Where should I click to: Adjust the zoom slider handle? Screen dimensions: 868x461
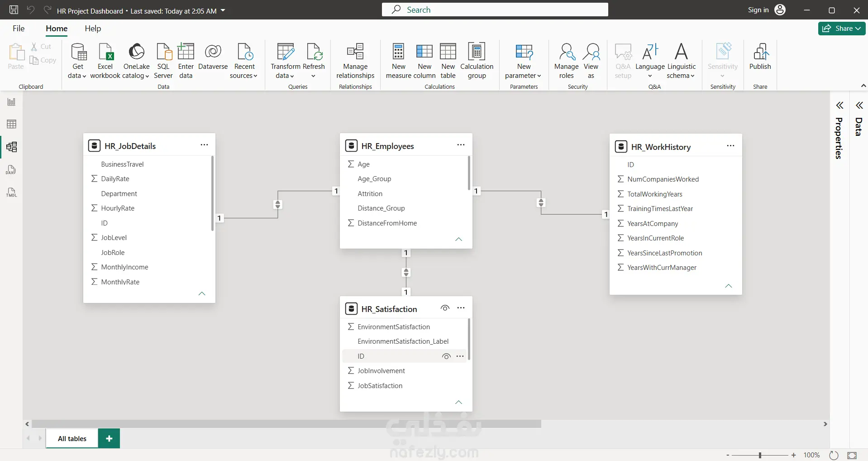tap(760, 455)
